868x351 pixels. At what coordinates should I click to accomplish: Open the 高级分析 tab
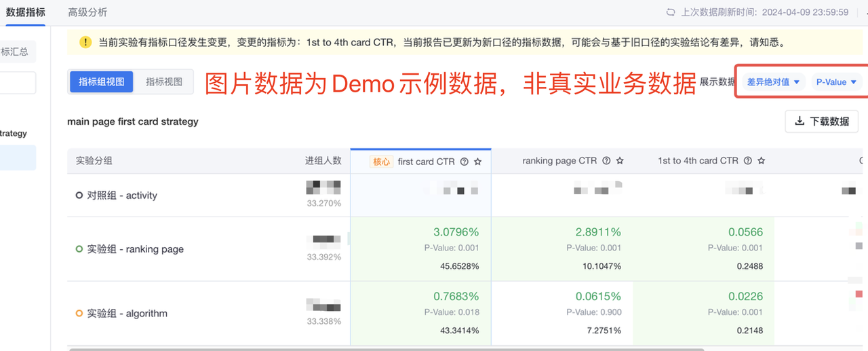tap(87, 12)
